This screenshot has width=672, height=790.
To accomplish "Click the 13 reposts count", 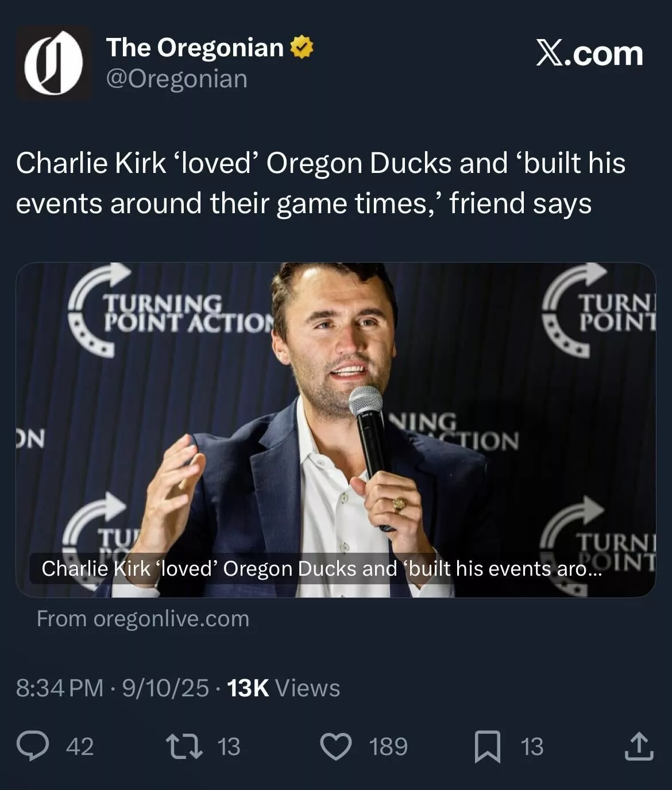I will (x=229, y=746).
